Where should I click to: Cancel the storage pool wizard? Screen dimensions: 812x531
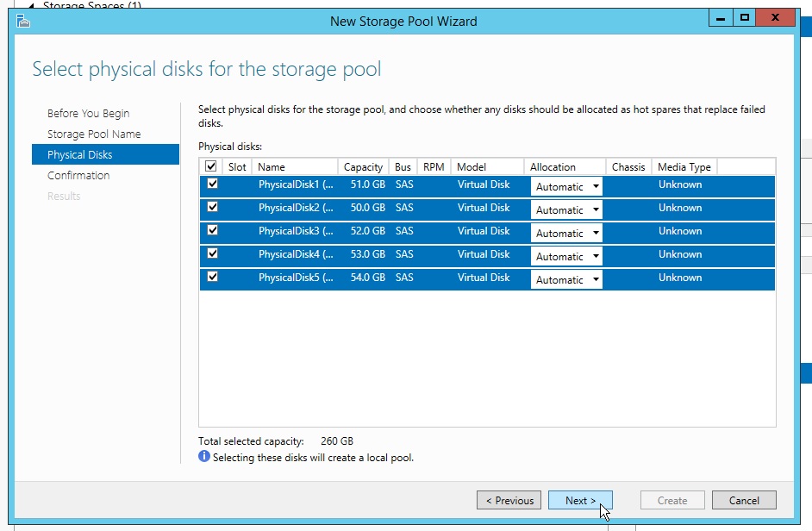tap(744, 501)
